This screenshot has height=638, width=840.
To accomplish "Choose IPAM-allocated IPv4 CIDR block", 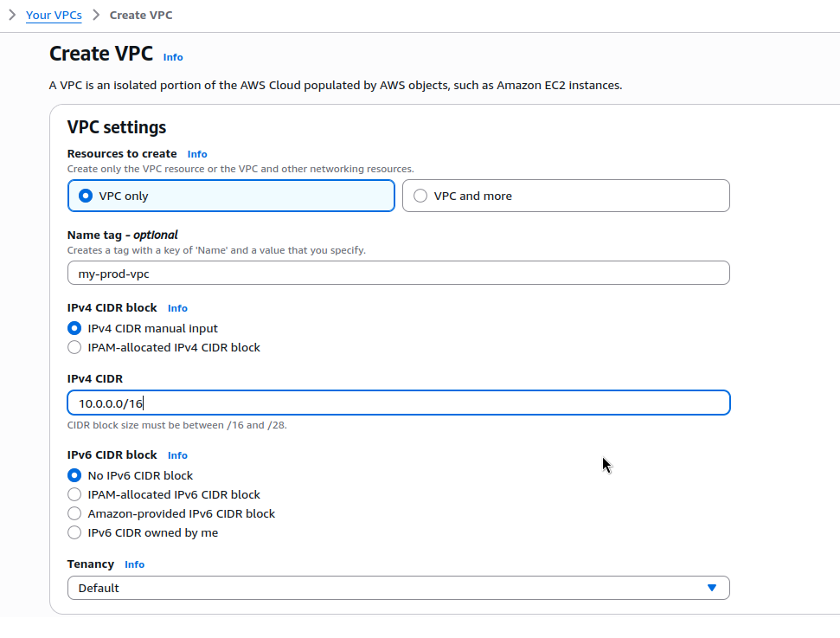I will 164,347.
